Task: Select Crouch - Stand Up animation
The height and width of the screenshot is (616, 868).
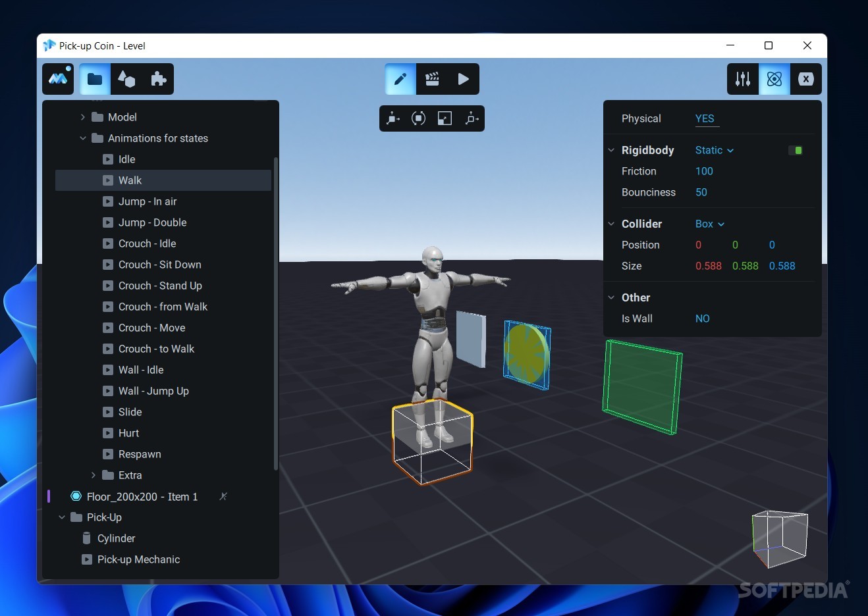Action: pyautogui.click(x=163, y=286)
